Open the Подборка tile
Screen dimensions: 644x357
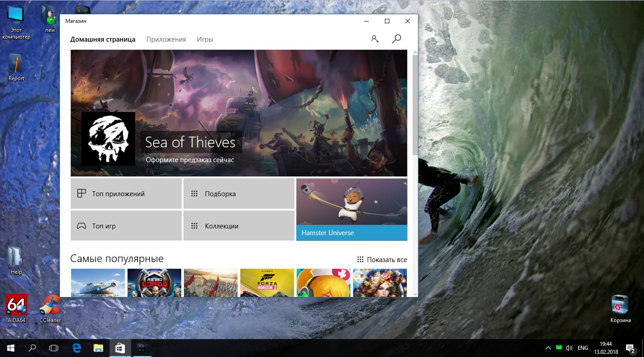[x=239, y=194]
